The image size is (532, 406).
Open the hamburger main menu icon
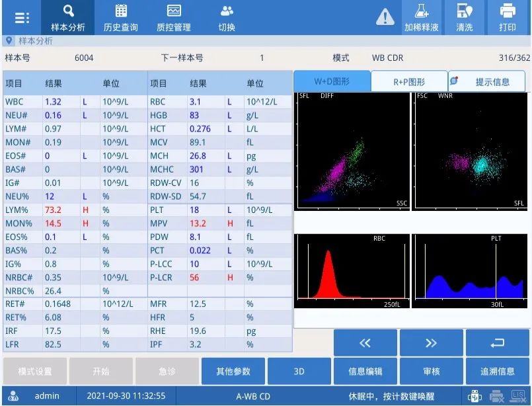[22, 18]
